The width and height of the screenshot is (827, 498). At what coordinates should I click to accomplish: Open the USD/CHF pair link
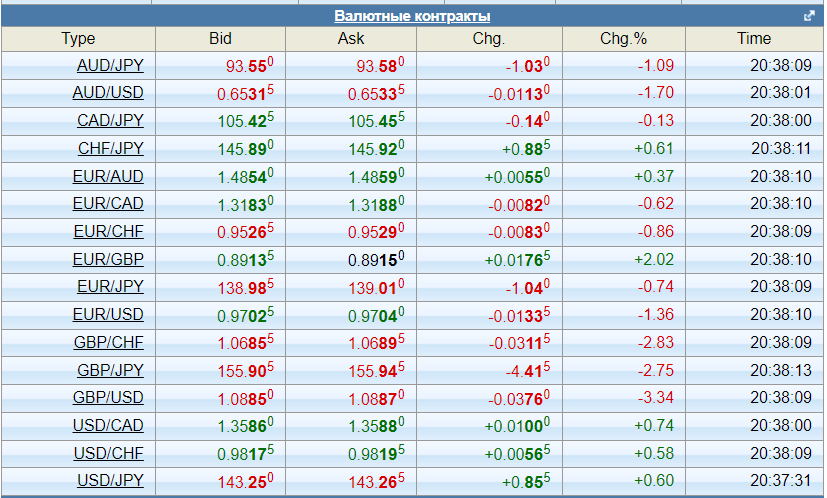108,453
